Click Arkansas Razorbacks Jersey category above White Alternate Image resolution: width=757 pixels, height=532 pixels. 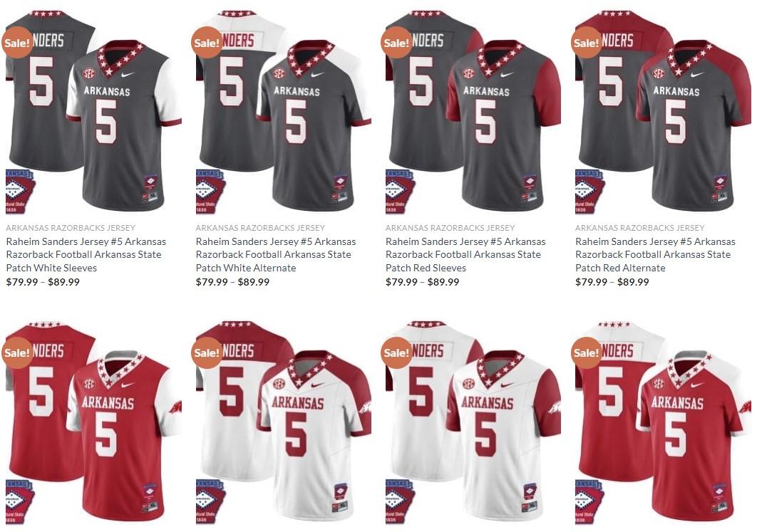(x=260, y=228)
